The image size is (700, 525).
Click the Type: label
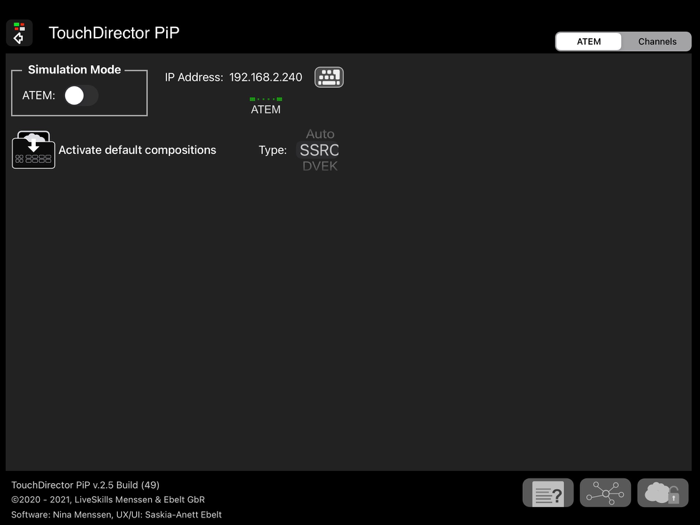[272, 150]
